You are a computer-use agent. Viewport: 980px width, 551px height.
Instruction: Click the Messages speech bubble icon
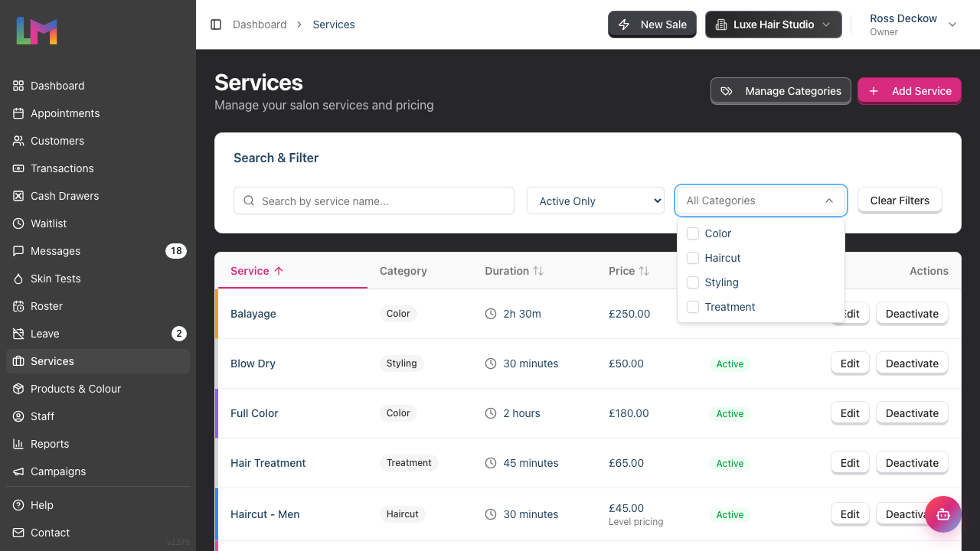(x=18, y=251)
